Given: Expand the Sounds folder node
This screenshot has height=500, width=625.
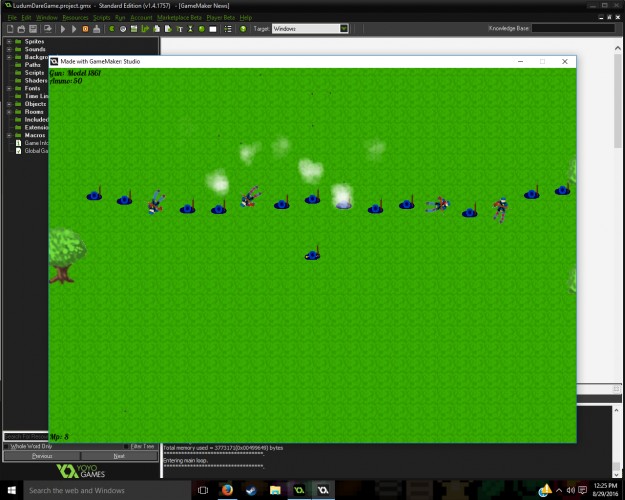Looking at the screenshot, I should click(x=9, y=49).
